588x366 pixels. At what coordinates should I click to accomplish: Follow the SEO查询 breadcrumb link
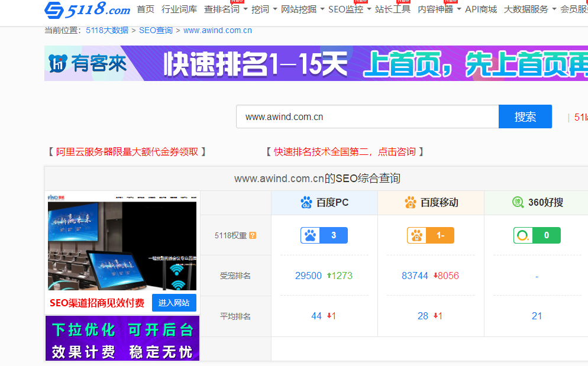[x=156, y=30]
